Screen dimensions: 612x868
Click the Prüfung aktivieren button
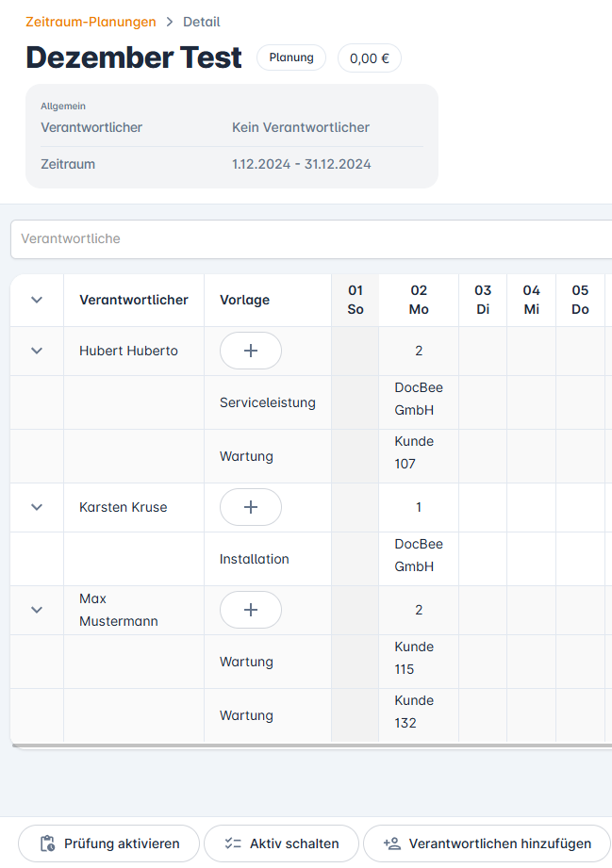108,843
